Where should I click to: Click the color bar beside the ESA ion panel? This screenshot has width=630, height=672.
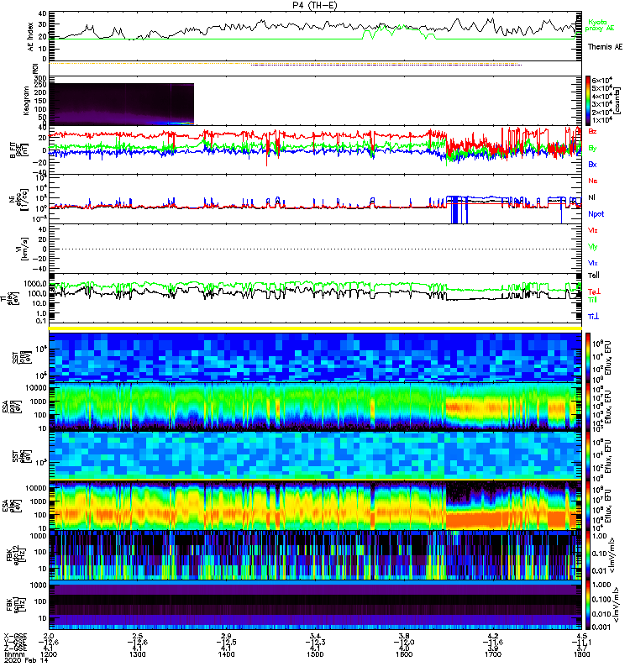(x=588, y=407)
